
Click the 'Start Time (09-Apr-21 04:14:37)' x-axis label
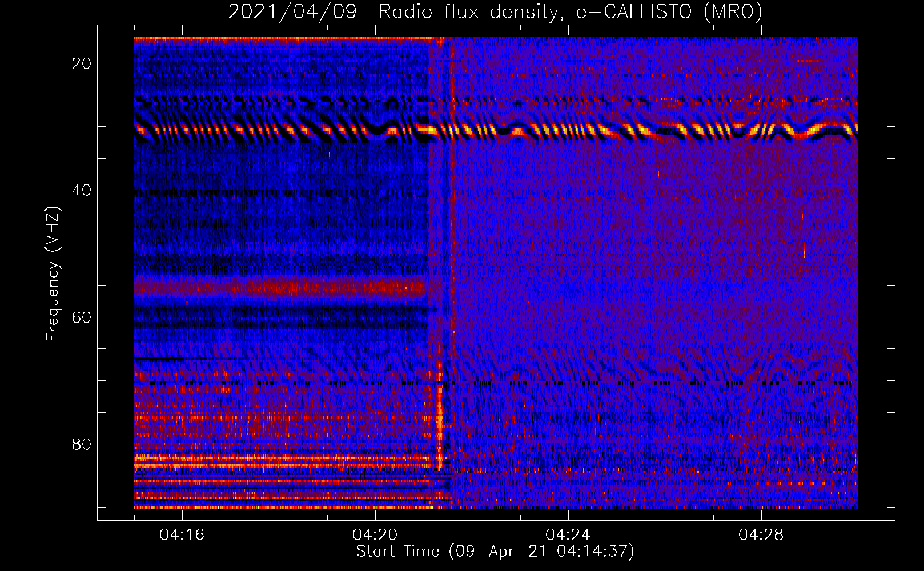[x=495, y=552]
